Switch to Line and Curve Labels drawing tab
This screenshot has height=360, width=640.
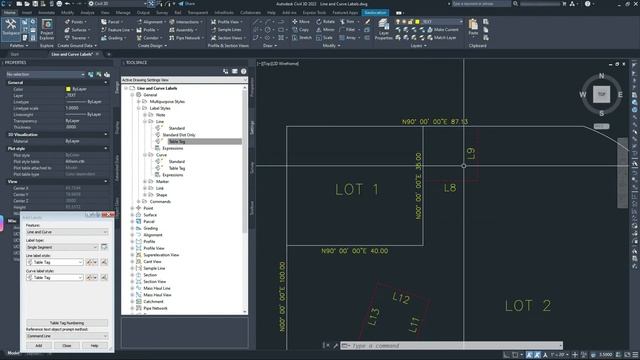tap(72, 54)
